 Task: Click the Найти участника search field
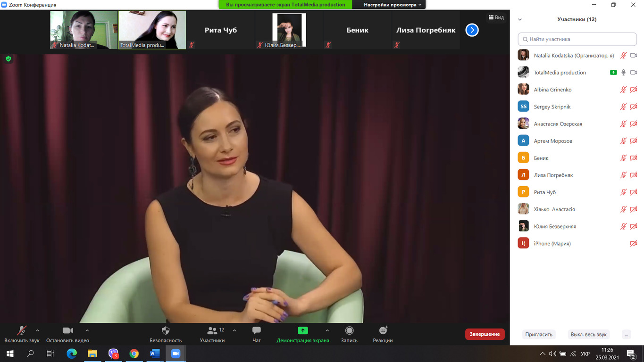577,39
